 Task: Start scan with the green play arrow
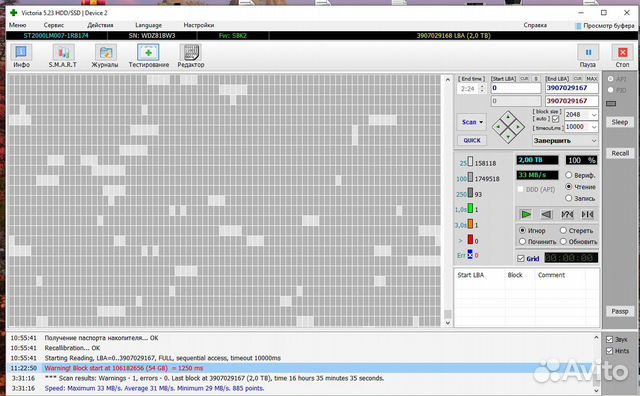526,214
